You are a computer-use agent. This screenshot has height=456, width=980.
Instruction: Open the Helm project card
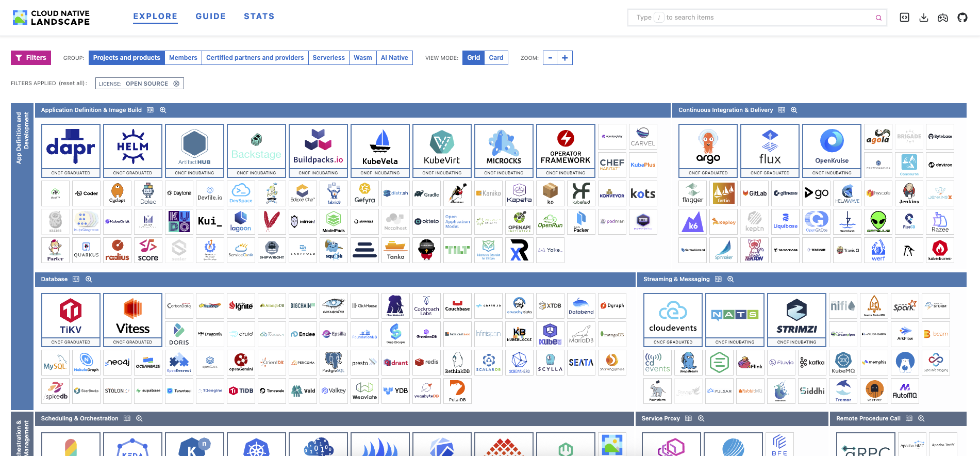tap(132, 151)
